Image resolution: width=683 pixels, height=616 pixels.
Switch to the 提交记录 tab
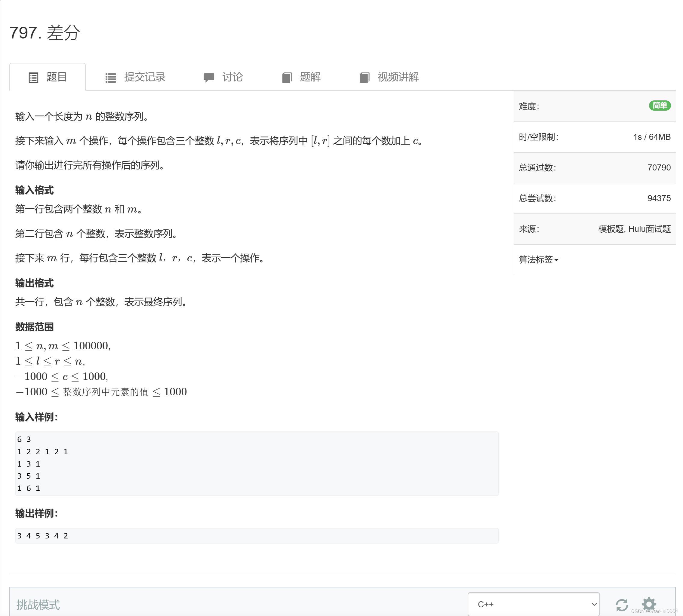[x=145, y=77]
